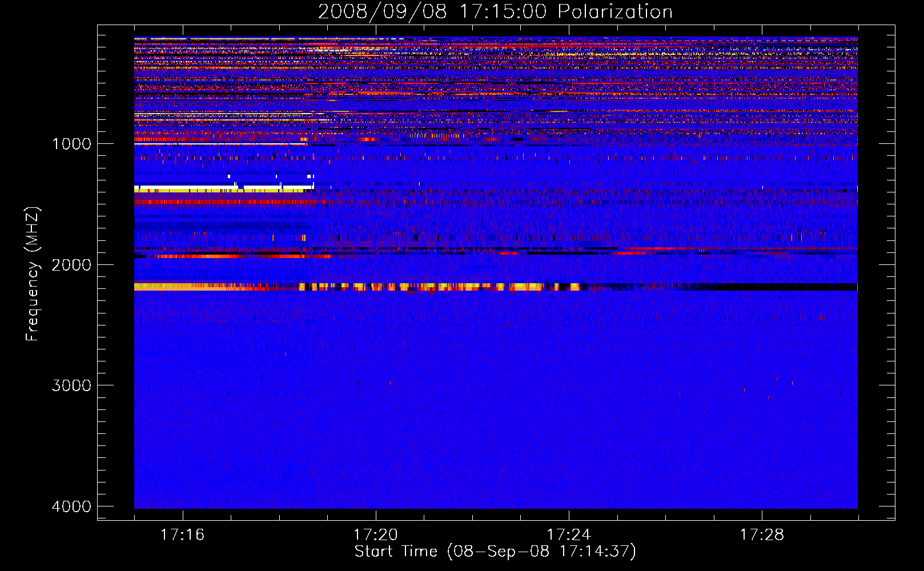924x571 pixels.
Task: Click the white band near 1350 MHz
Action: coord(224,188)
